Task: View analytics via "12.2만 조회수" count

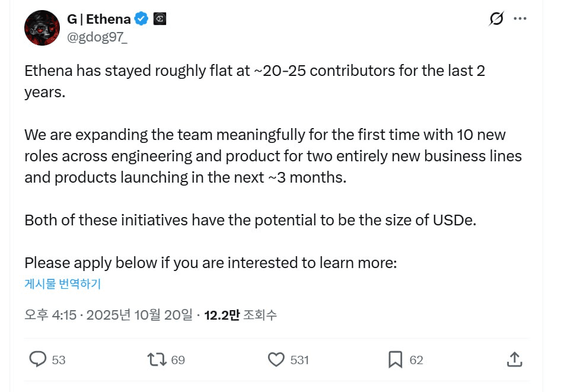Action: pos(240,315)
